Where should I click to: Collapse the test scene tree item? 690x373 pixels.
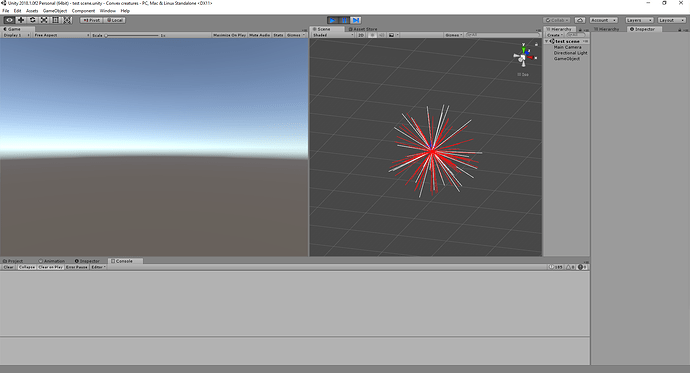tap(547, 41)
